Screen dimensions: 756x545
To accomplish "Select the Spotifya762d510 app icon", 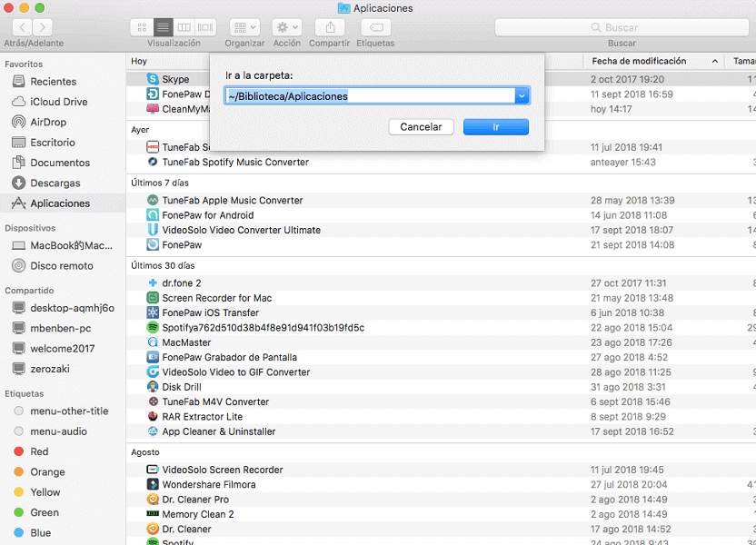I will coord(153,328).
